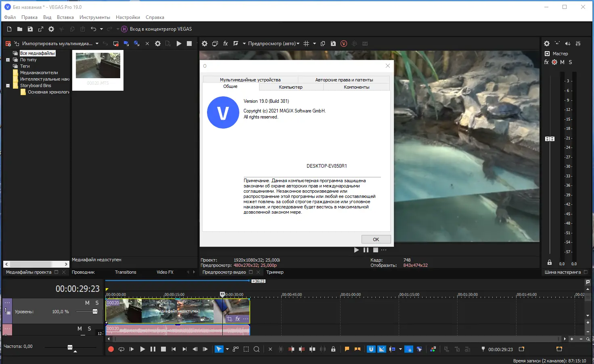594x364 pixels.
Task: Solo the audio track
Action: (89, 329)
